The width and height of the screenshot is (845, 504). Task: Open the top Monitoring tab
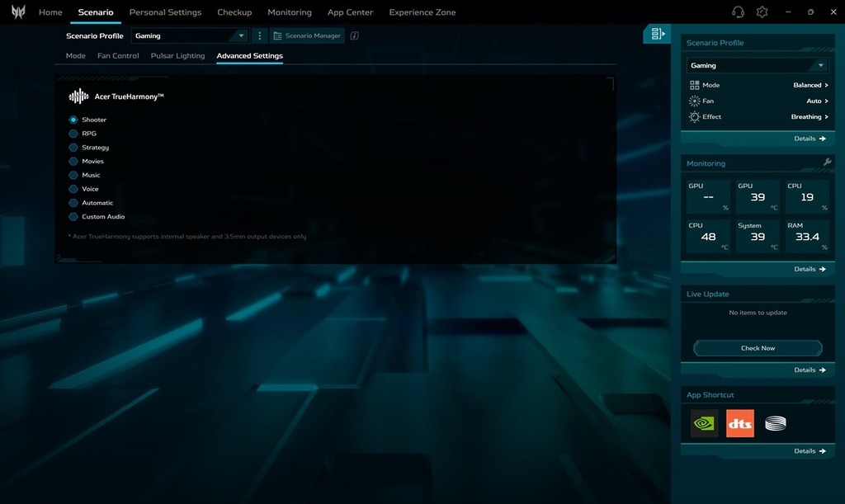coord(290,12)
